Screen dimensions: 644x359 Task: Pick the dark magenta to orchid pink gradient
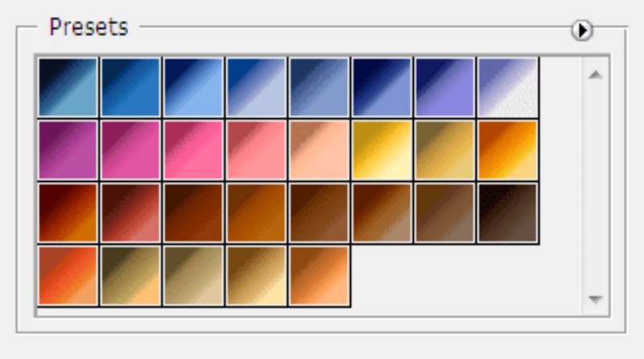click(x=130, y=150)
